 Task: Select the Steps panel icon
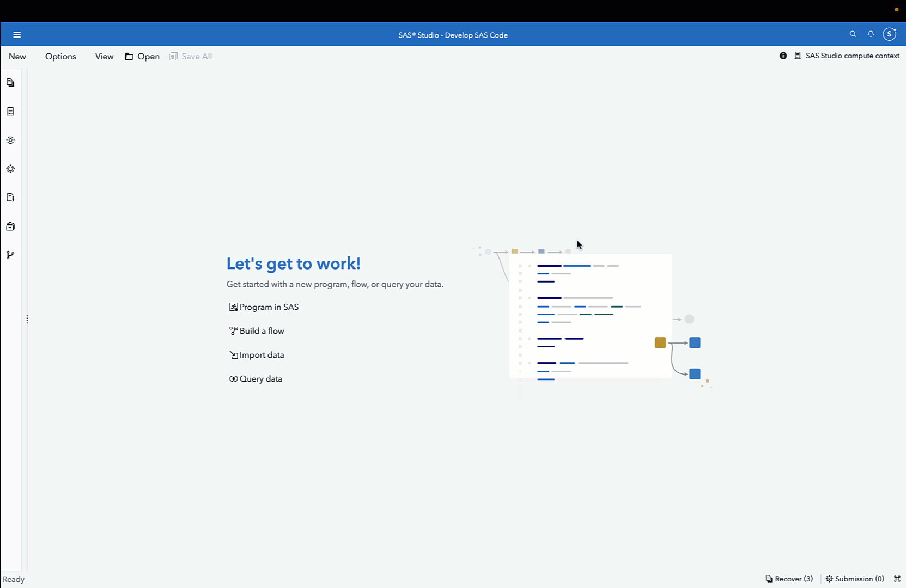click(10, 140)
